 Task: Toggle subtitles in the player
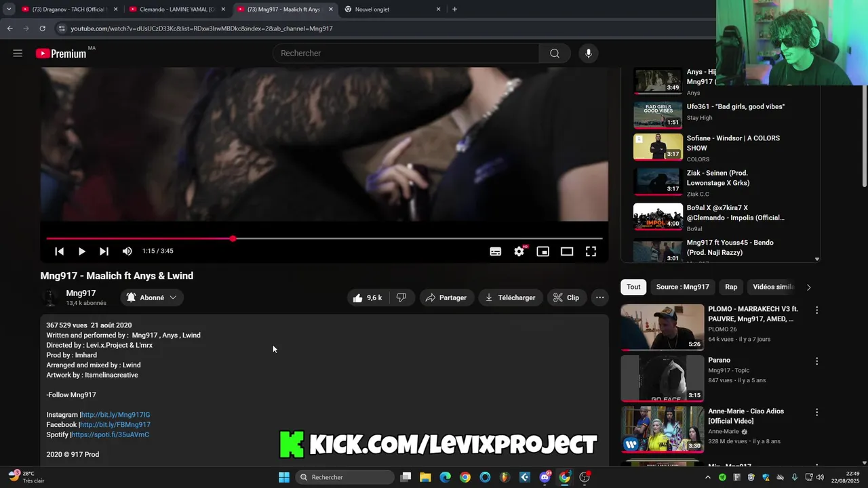[496, 251]
